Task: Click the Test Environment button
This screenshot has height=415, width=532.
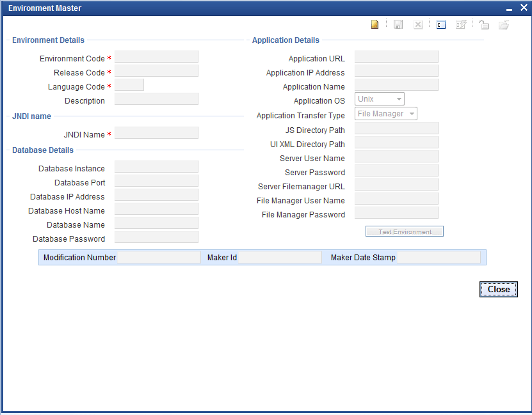Action: [x=405, y=231]
